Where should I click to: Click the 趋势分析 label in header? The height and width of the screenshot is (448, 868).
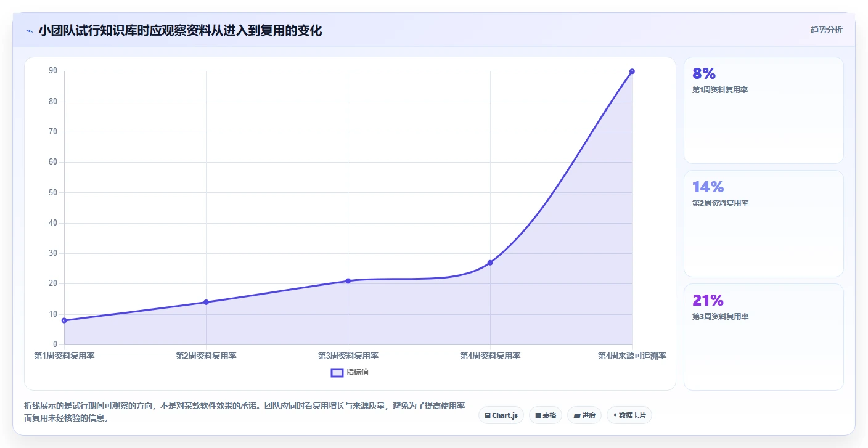pos(826,30)
